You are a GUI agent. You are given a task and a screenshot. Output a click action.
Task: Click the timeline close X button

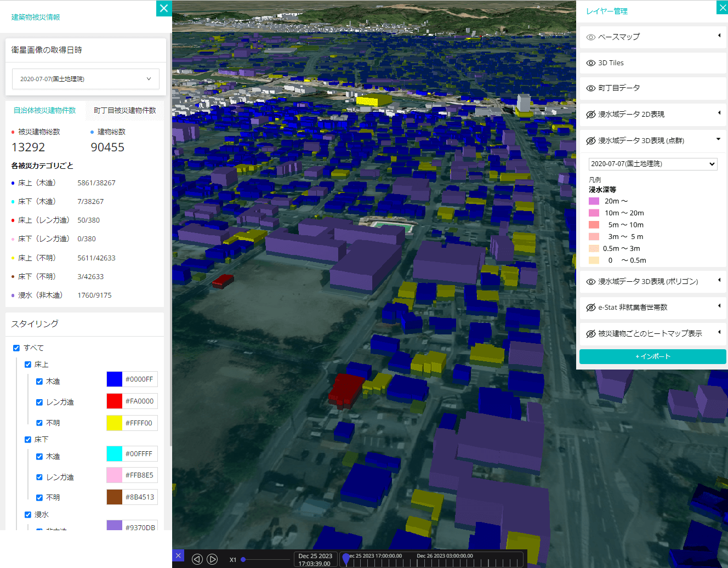(x=178, y=555)
